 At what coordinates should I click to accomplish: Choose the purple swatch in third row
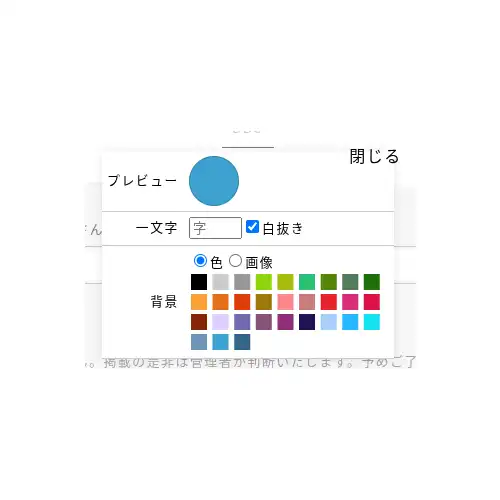click(x=285, y=322)
